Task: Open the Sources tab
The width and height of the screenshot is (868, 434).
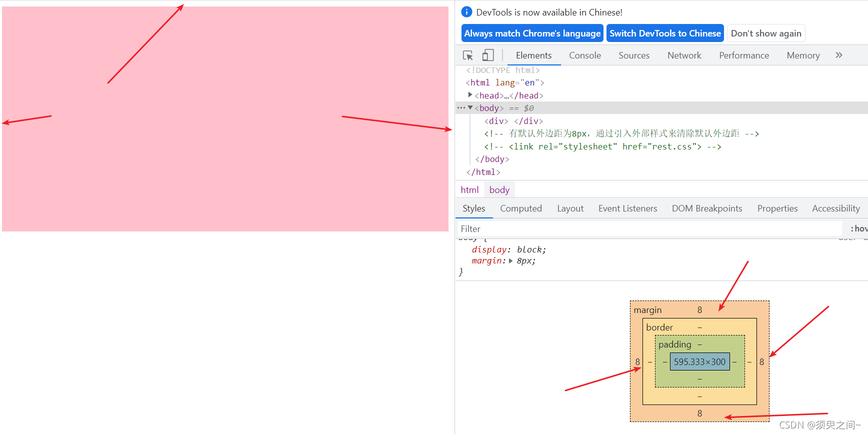Action: [x=634, y=55]
